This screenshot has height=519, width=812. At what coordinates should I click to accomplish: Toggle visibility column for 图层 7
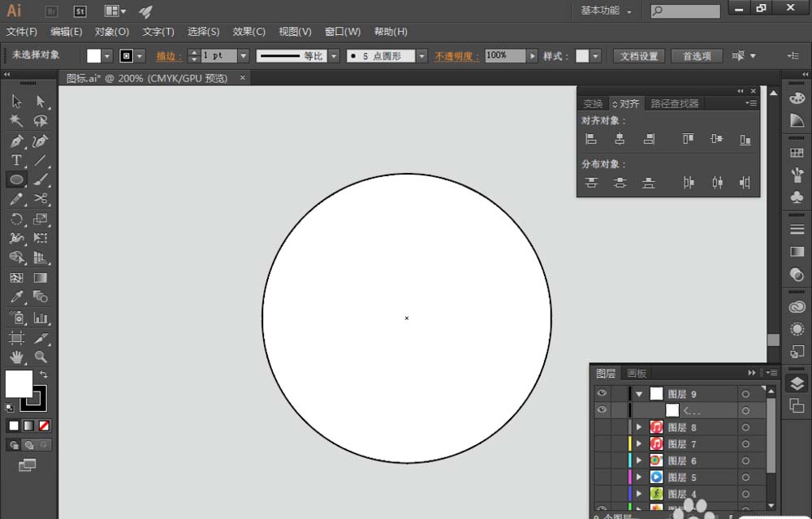601,444
